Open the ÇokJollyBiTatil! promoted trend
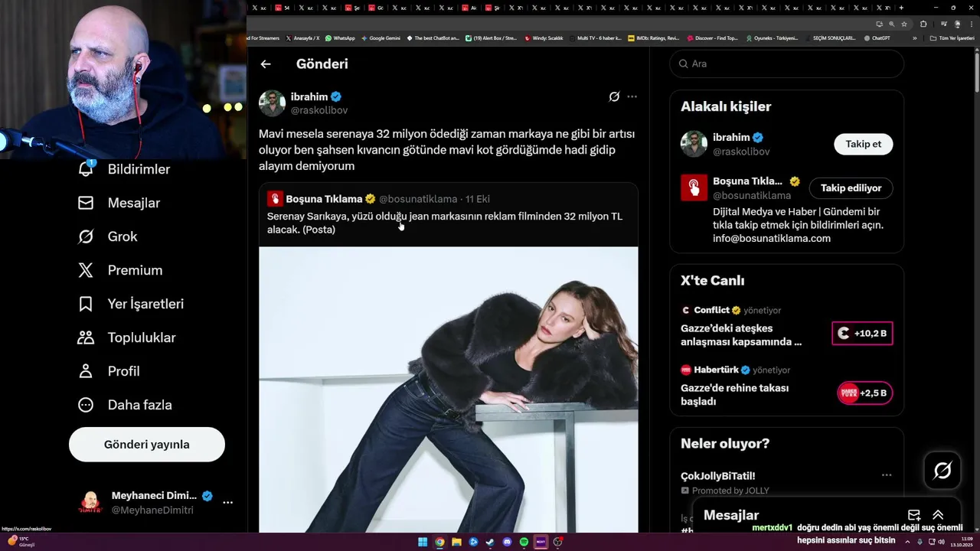 coord(718,476)
